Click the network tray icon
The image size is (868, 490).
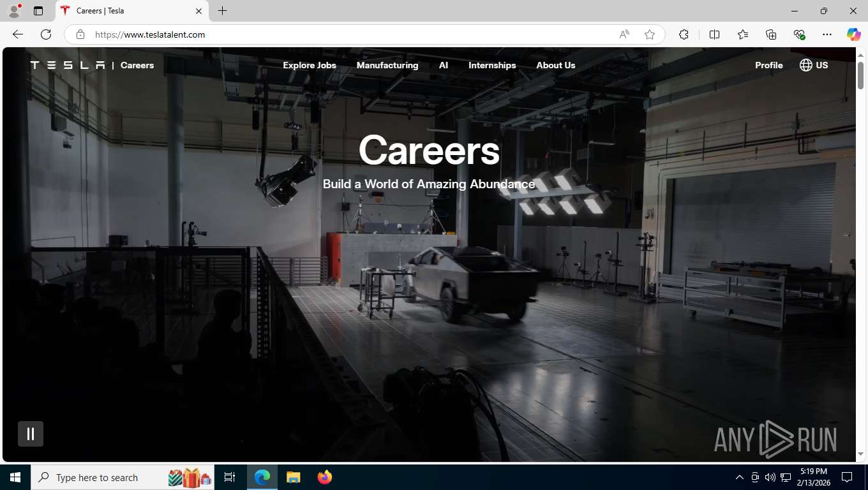(786, 477)
